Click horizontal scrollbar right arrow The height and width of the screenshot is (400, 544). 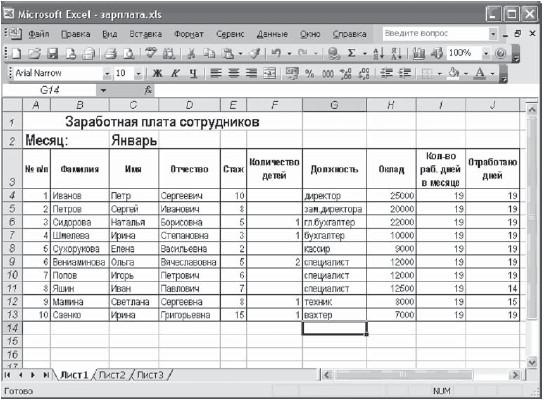pos(515,375)
